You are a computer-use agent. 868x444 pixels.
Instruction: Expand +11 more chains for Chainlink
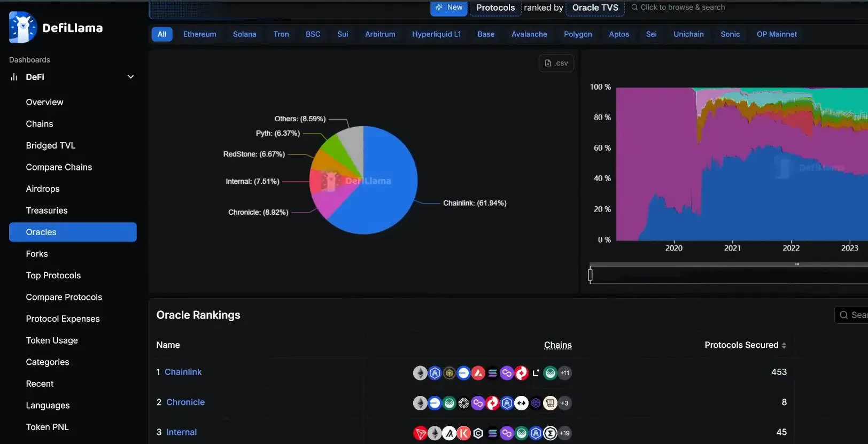(x=564, y=373)
